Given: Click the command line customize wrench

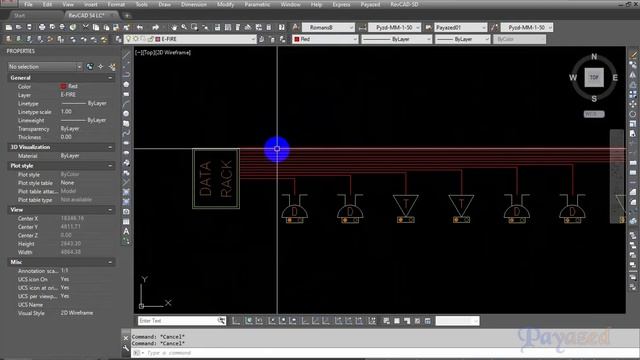Looking at the screenshot, I should click(x=126, y=348).
